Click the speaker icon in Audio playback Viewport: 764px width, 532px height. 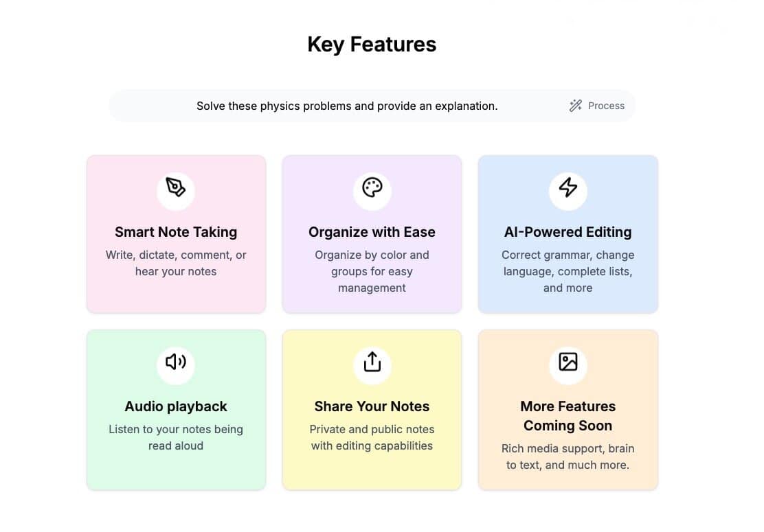[x=176, y=362]
